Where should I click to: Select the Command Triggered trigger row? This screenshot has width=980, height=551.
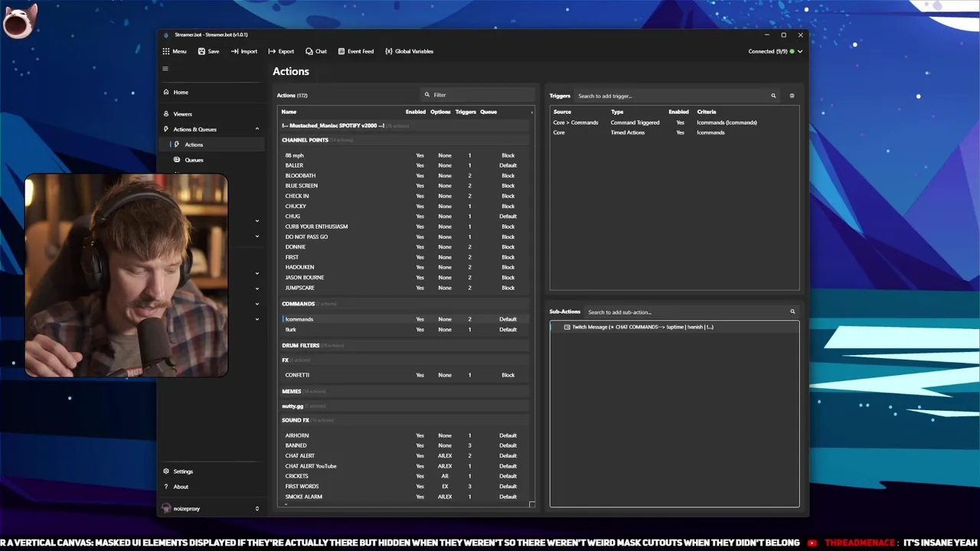pos(675,122)
